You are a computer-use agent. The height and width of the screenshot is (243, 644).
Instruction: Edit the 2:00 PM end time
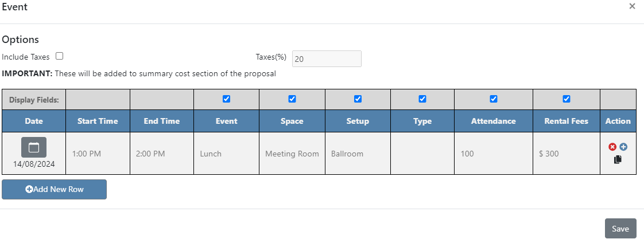point(162,154)
